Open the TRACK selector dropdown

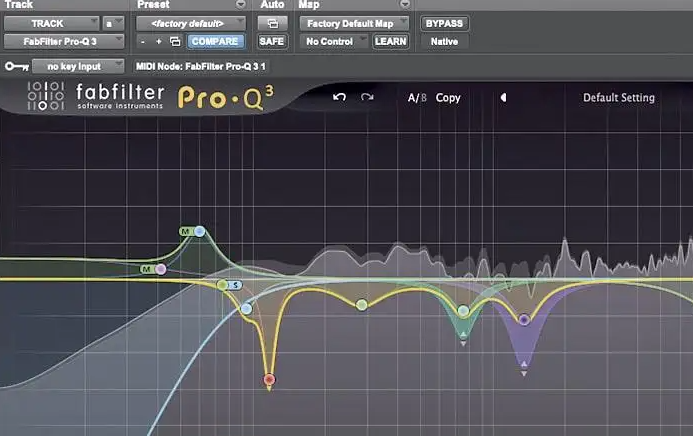51,23
